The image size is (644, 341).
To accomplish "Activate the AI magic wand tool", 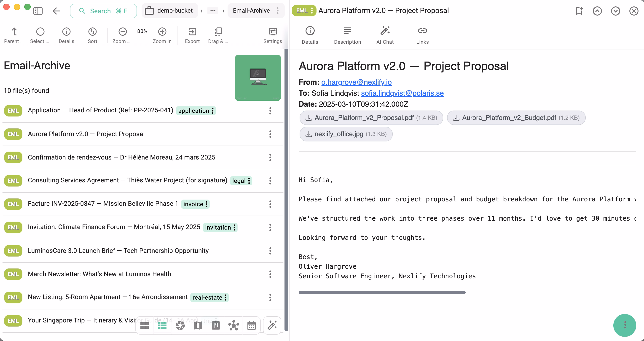I will click(x=272, y=325).
